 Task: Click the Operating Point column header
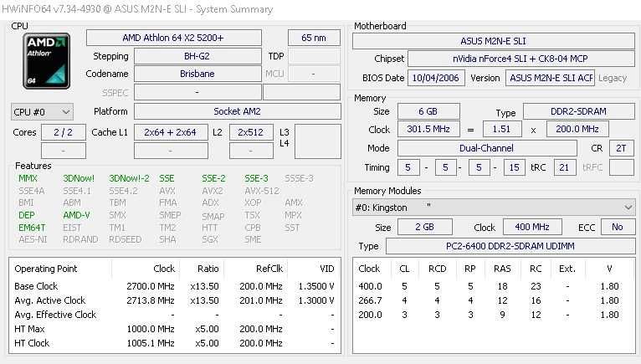tap(46, 269)
